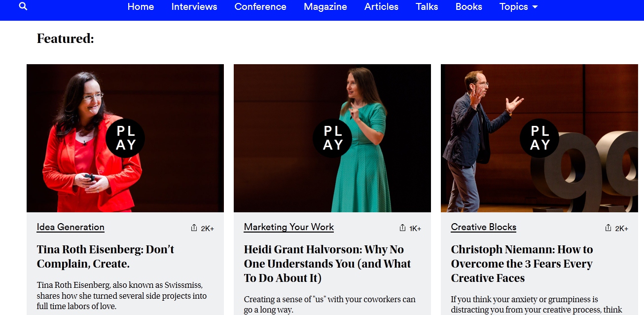Select the Swissmiss side projects description text
Screen dimensions: 644x315
[122, 296]
